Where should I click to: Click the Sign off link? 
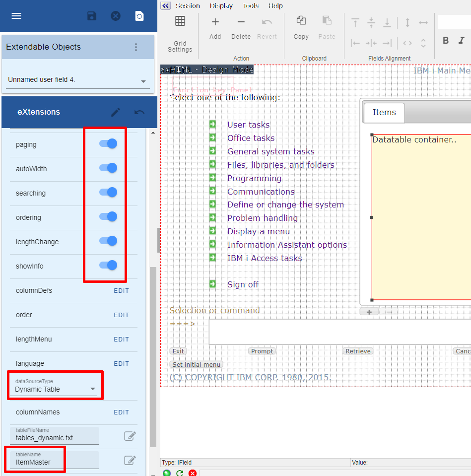243,284
